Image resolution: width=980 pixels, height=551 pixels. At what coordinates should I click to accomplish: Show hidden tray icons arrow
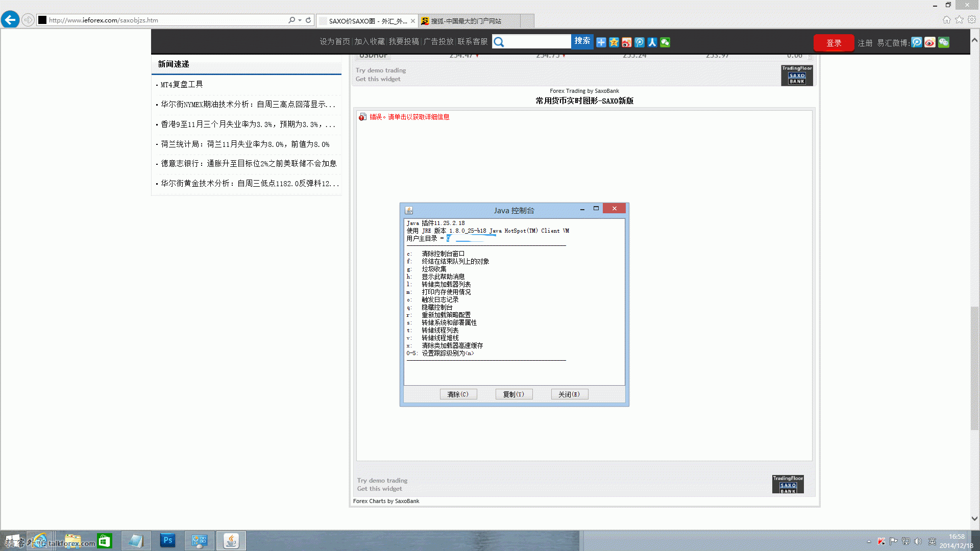[x=869, y=541]
